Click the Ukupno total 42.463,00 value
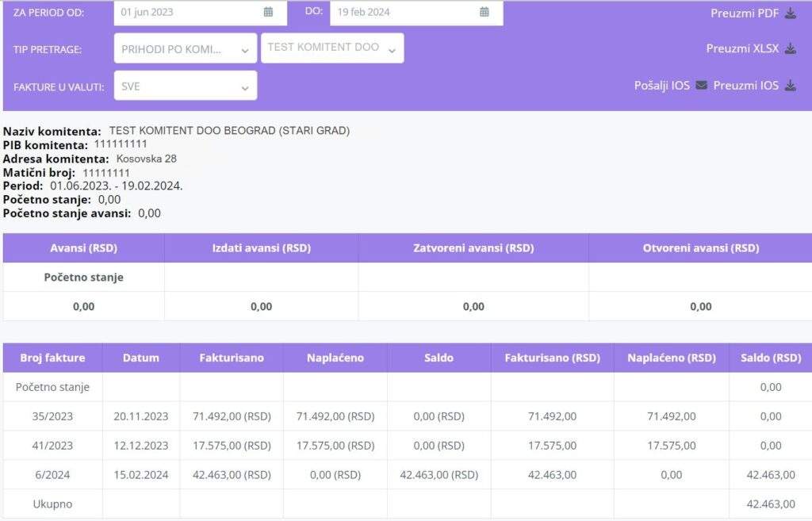This screenshot has width=812, height=521. pyautogui.click(x=771, y=504)
